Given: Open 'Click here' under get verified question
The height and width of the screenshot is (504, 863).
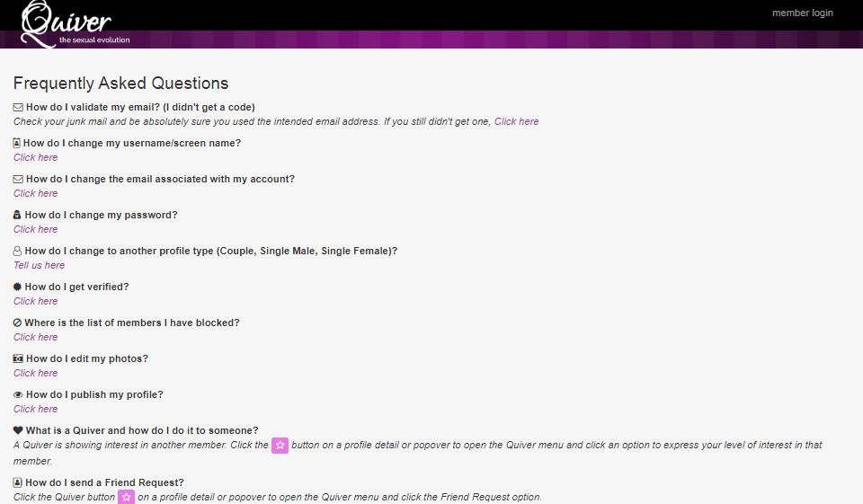Looking at the screenshot, I should click(35, 301).
